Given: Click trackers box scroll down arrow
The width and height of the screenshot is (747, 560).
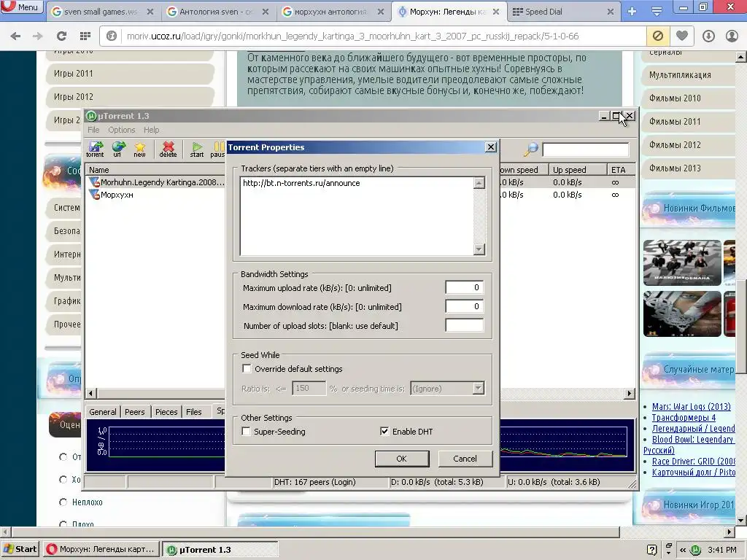Looking at the screenshot, I should pyautogui.click(x=479, y=249).
